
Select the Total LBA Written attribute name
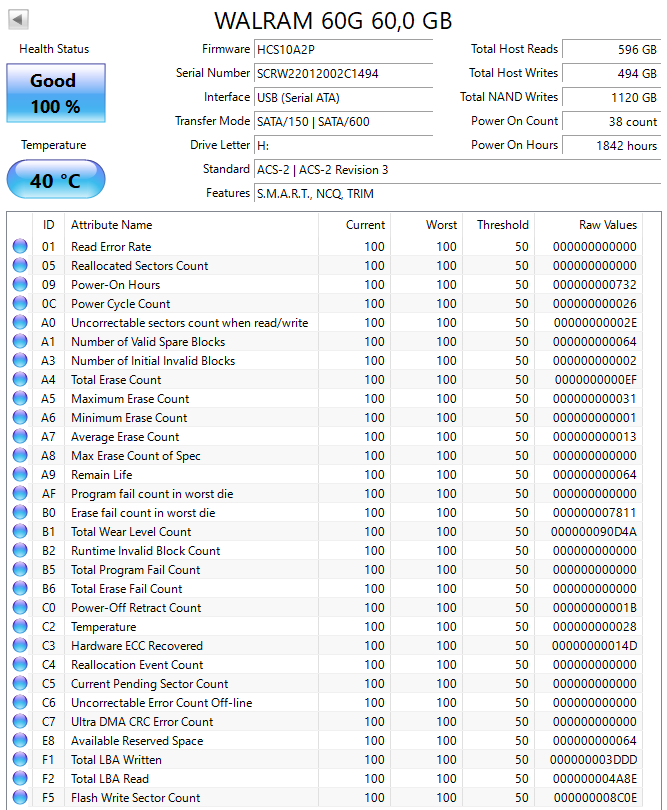click(116, 760)
